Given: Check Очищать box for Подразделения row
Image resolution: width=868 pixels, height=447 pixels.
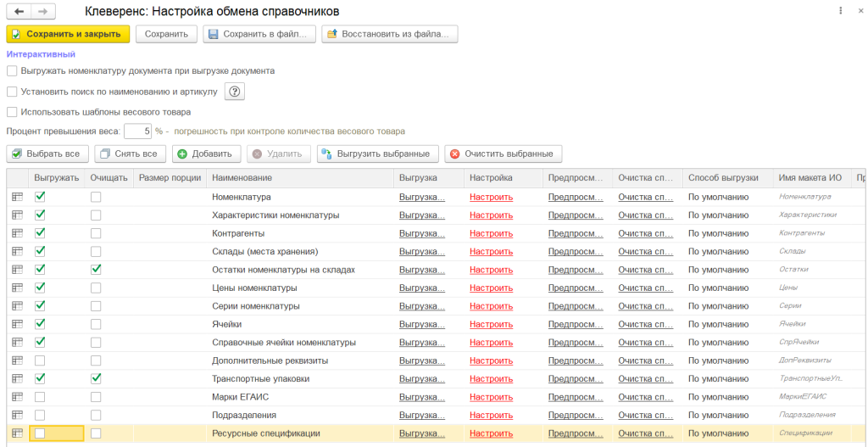Looking at the screenshot, I should tap(96, 415).
